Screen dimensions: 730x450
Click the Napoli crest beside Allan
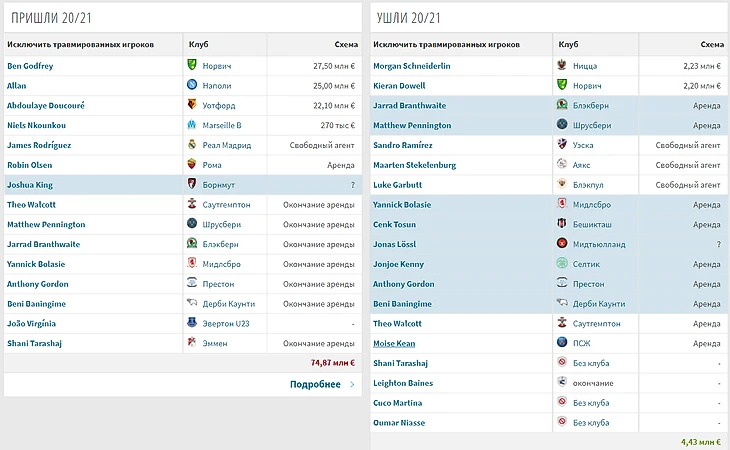tap(192, 85)
